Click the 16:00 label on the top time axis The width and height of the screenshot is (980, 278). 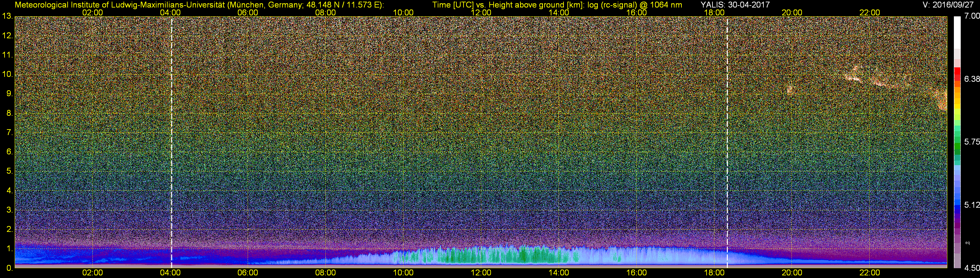pos(636,12)
